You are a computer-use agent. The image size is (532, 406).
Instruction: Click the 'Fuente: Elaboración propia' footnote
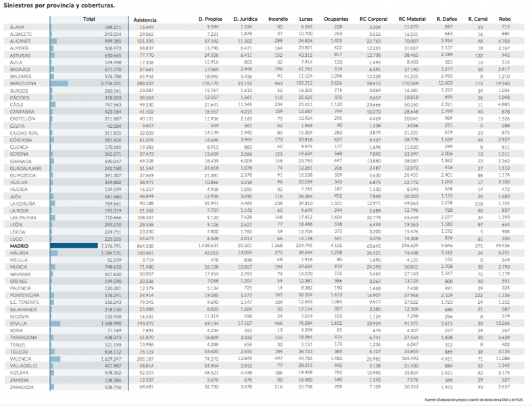click(474, 400)
